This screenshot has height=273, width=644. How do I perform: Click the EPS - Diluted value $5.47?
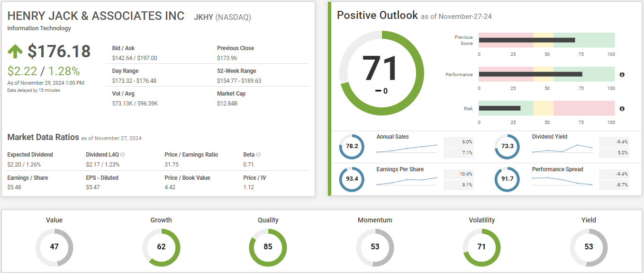[x=93, y=187]
